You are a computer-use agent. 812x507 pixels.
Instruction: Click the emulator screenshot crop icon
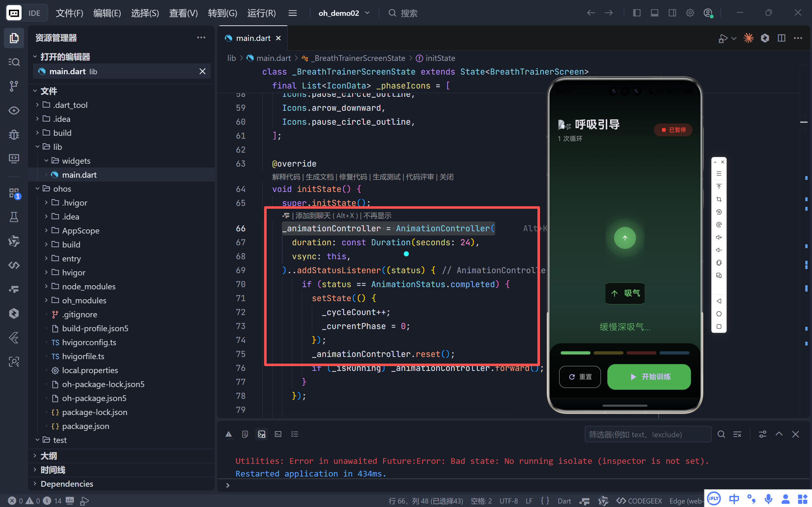coord(719,199)
